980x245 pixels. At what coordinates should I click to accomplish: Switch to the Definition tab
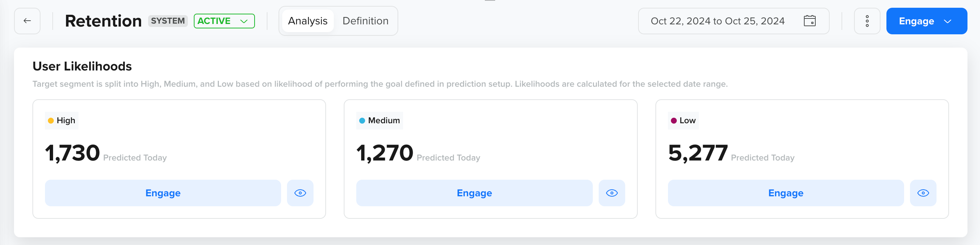click(365, 21)
